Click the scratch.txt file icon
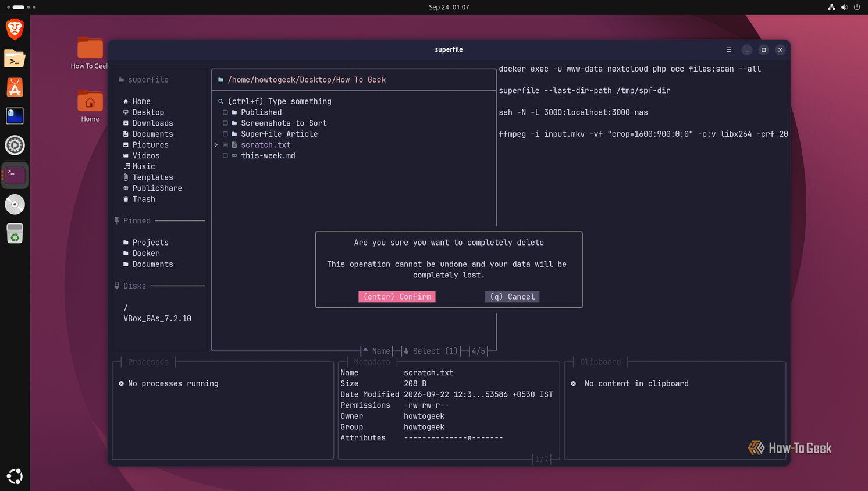The width and height of the screenshot is (868, 491). pyautogui.click(x=234, y=145)
